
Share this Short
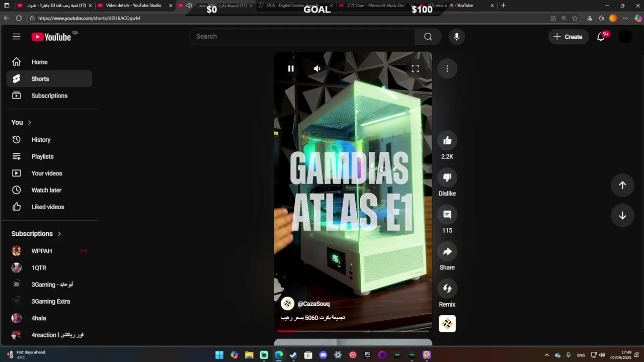coord(447,251)
